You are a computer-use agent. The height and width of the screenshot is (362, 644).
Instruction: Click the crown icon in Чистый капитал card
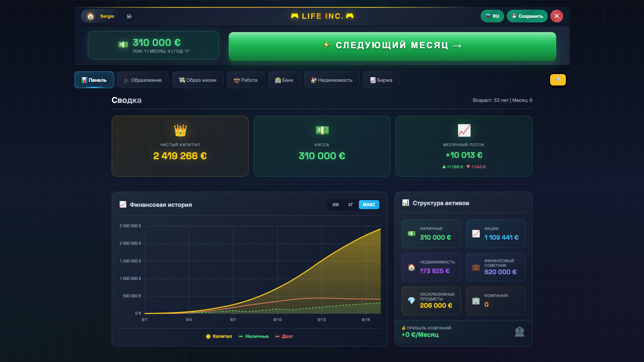(x=180, y=130)
